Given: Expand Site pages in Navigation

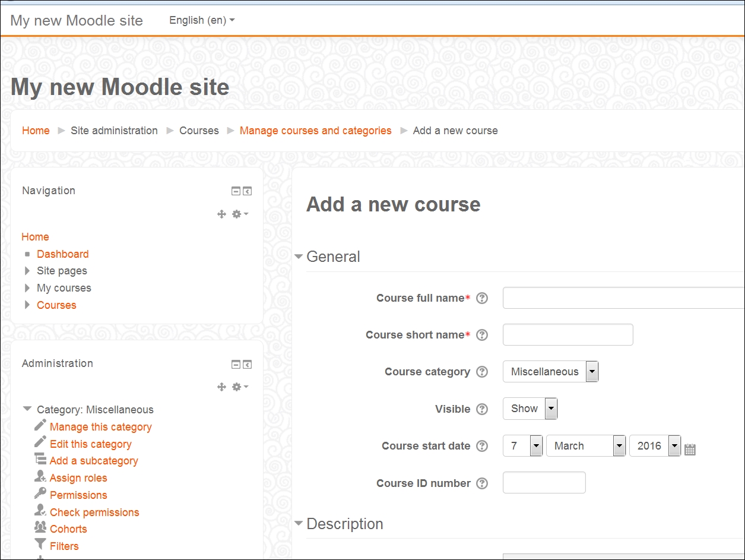Looking at the screenshot, I should tap(27, 271).
